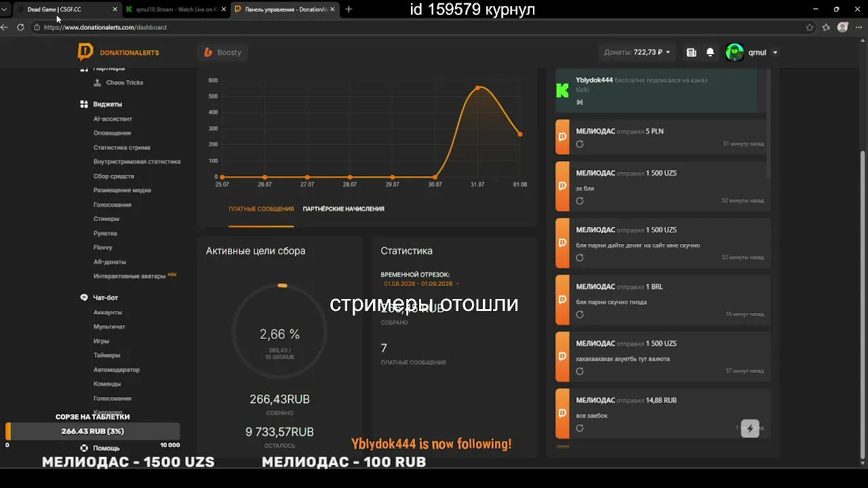Open the notifications bell icon
Image resolution: width=868 pixels, height=488 pixels.
click(710, 52)
